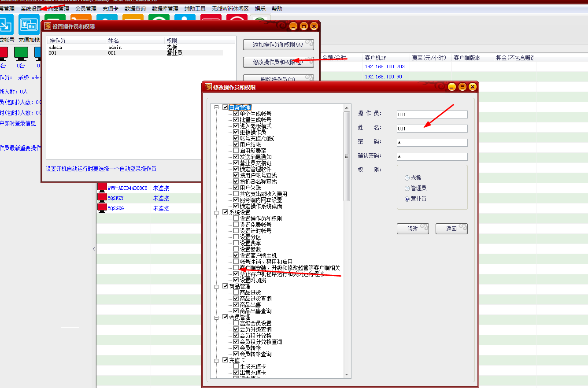Enable the 其它支出或收入费用 checkbox
This screenshot has height=388, width=588.
tap(236, 194)
